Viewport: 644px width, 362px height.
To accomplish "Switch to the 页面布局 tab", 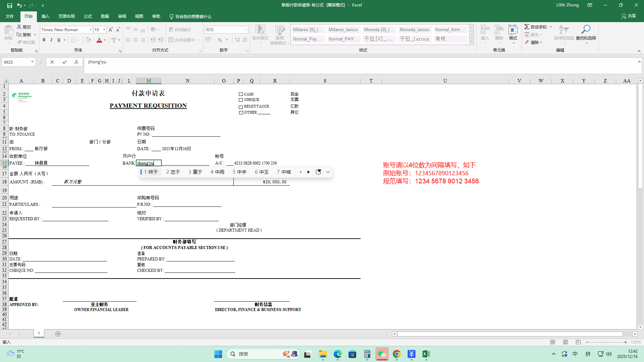I will (66, 16).
